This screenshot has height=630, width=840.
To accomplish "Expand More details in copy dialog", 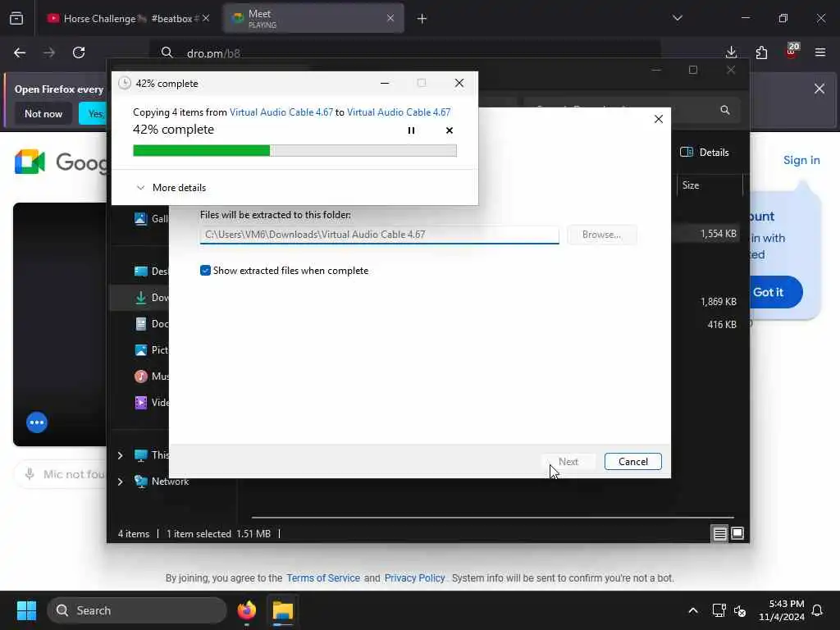I will 171,188.
